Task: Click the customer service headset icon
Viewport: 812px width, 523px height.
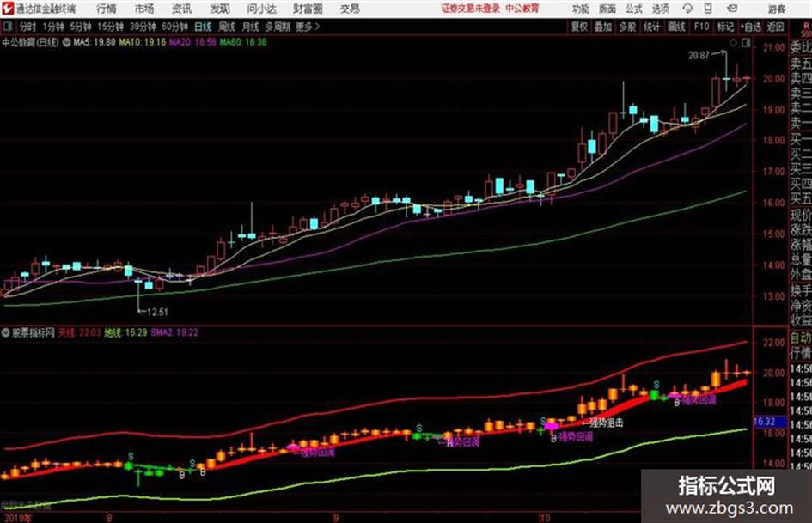Action: [687, 9]
